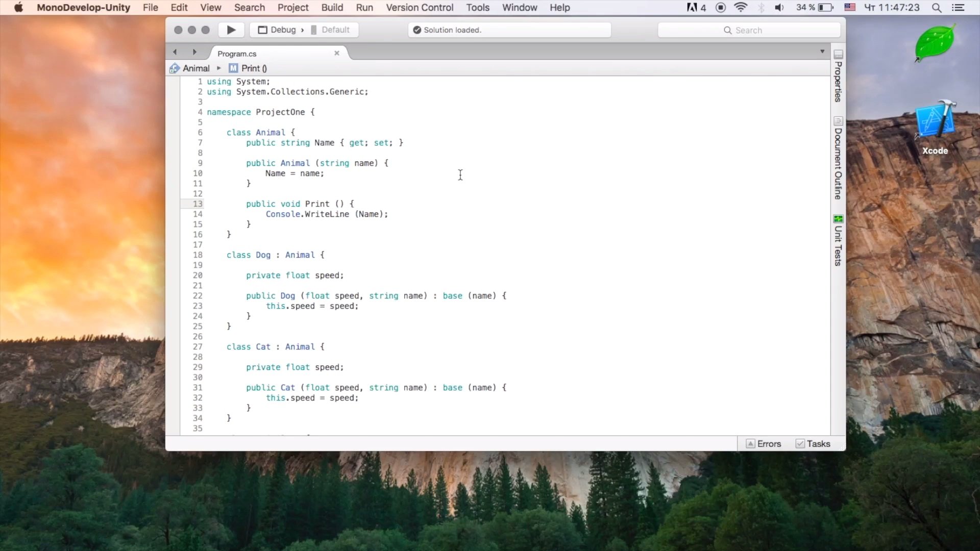Open the Help menu

[x=560, y=8]
